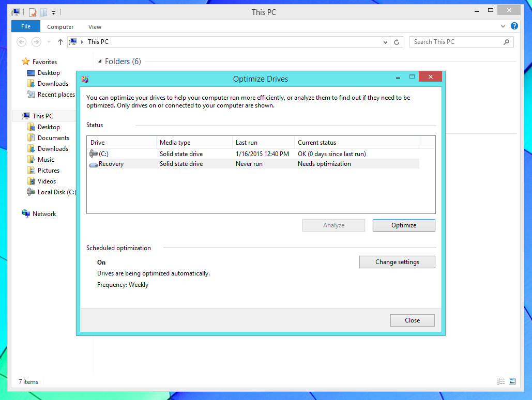This screenshot has width=532, height=400.
Task: Open the File menu
Action: coord(25,27)
